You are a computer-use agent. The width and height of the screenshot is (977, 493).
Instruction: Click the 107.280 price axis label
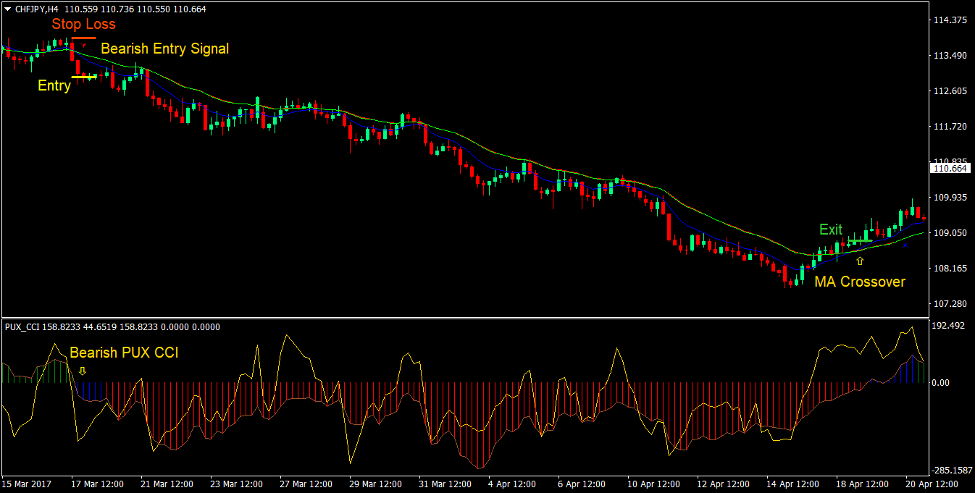click(x=950, y=304)
